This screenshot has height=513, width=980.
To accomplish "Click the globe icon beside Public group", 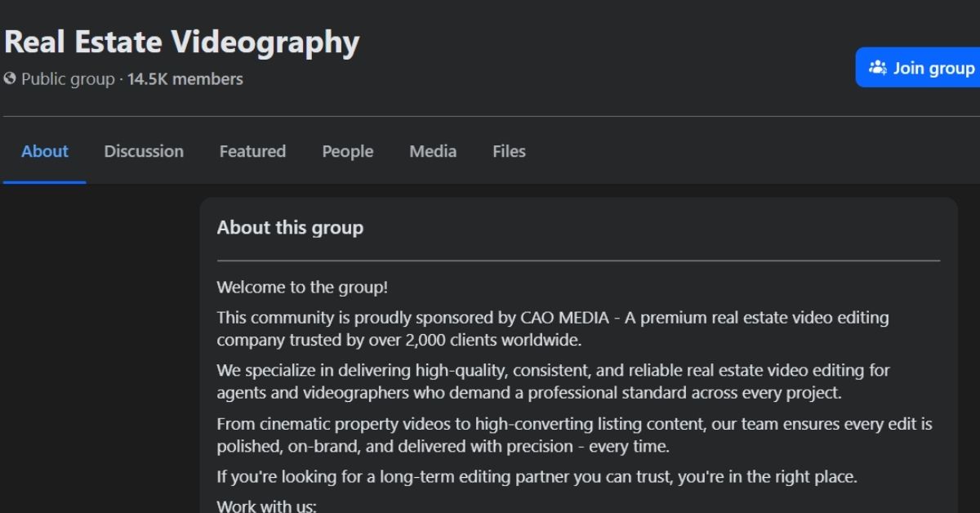I will 10,79.
